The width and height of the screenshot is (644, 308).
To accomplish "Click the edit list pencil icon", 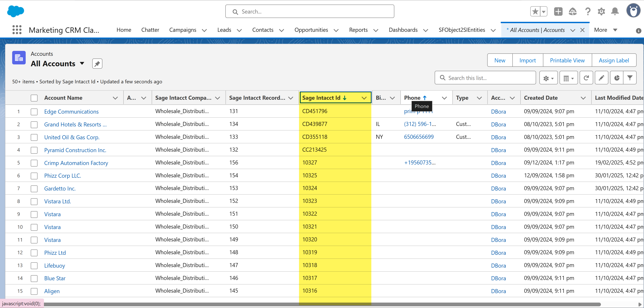I will click(601, 78).
